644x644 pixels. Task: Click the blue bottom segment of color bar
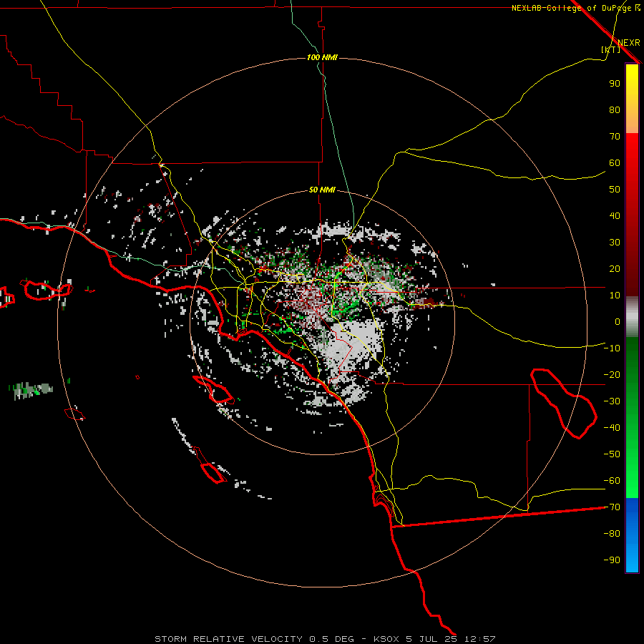[x=632, y=535]
